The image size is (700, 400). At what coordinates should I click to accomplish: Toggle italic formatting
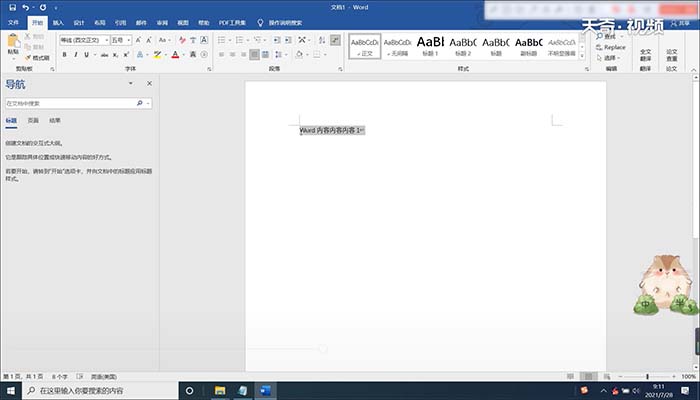coord(75,54)
